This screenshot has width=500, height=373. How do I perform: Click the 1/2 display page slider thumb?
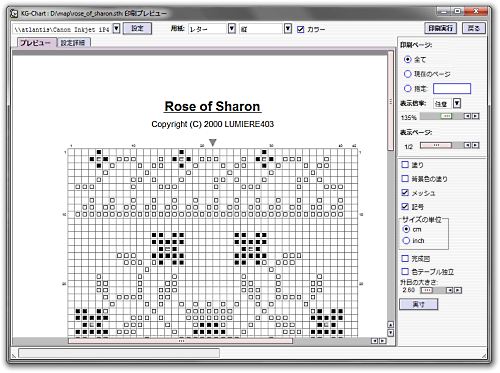point(436,145)
